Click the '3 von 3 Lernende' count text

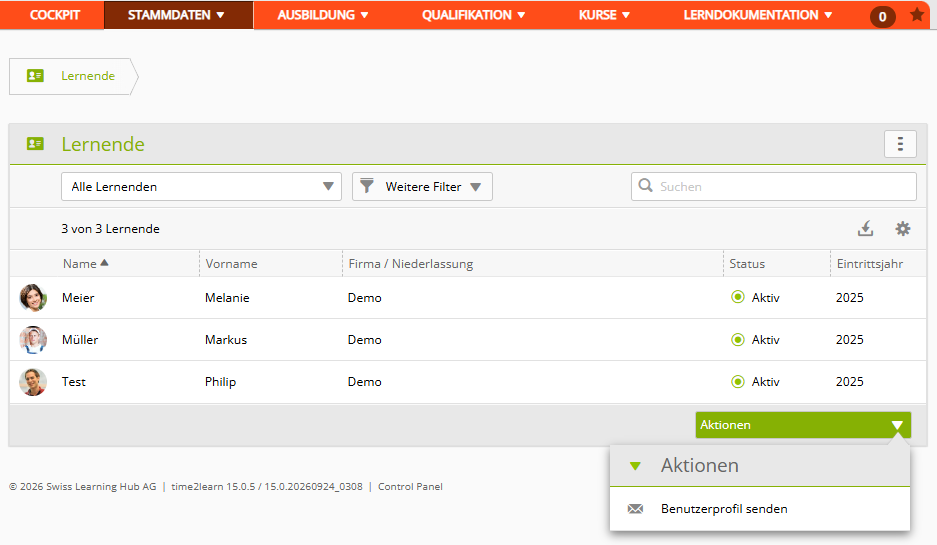coord(110,229)
